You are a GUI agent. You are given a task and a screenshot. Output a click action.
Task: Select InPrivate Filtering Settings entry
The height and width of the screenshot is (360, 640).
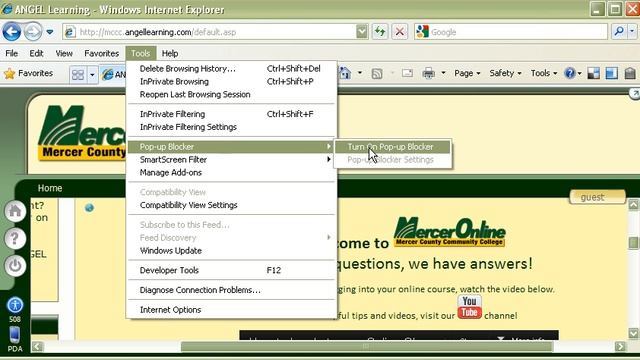[232, 127]
